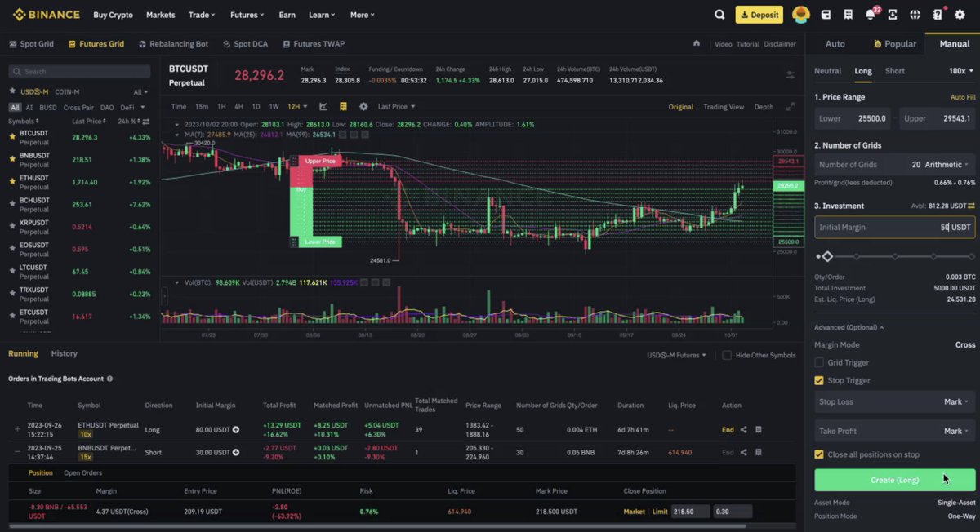Share the ETHUSDT grid order

pos(743,429)
